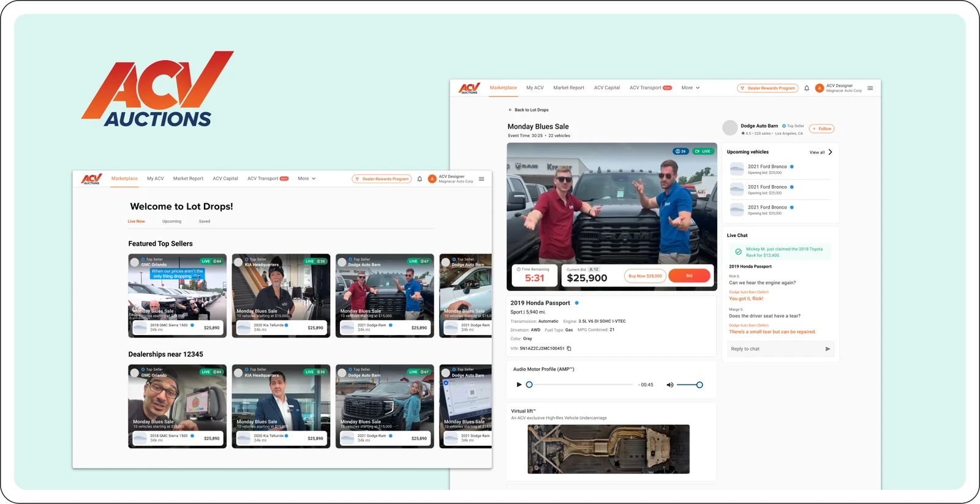Open Dealer Rewards Program in Monday Blues Sale window
This screenshot has width=980, height=504.
click(768, 88)
